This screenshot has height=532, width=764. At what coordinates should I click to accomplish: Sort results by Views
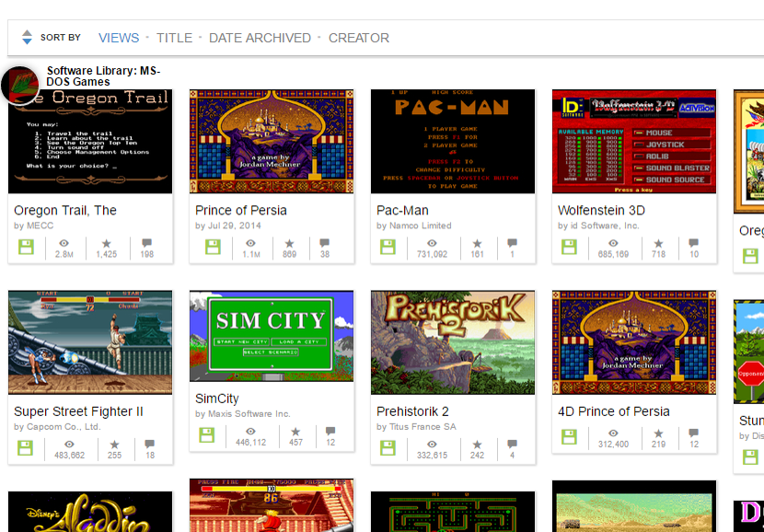(x=119, y=38)
